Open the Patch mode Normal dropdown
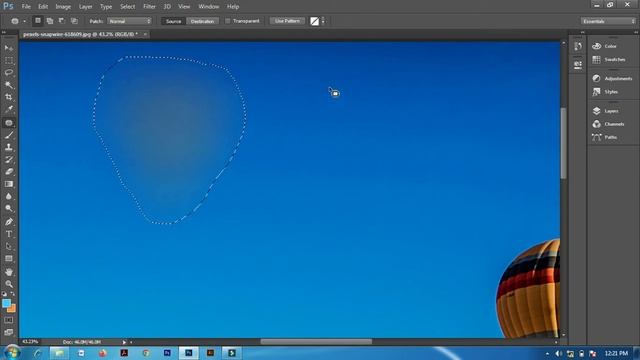 [x=129, y=21]
